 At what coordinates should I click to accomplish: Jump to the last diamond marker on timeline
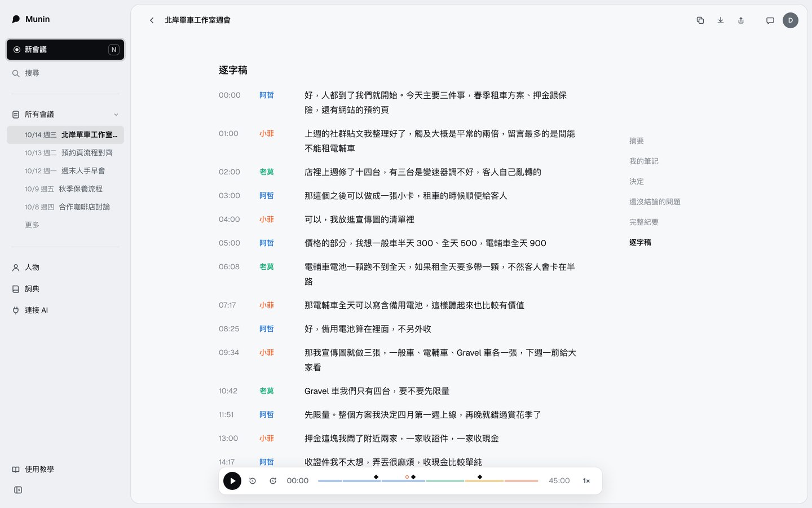pos(480,477)
